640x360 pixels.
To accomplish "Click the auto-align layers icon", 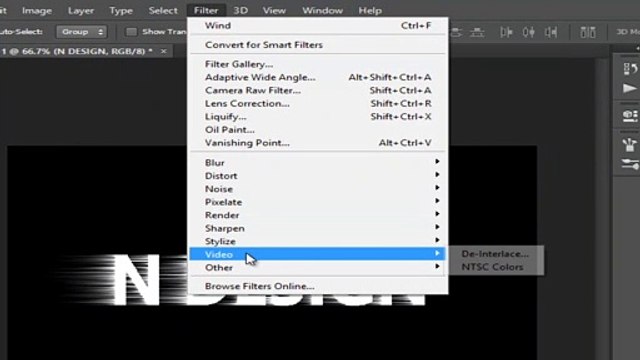I will point(588,32).
